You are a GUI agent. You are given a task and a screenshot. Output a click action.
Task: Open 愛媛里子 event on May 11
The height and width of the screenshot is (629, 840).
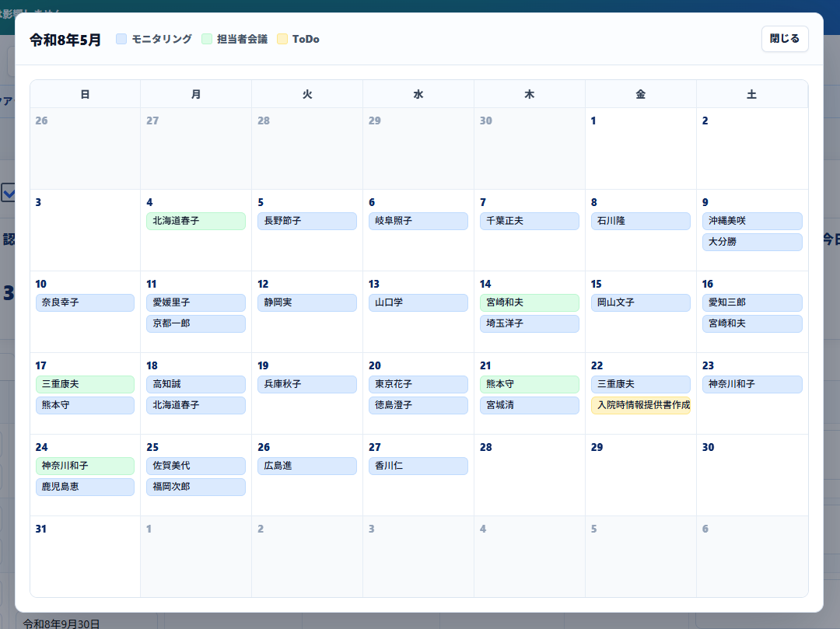[x=196, y=302]
